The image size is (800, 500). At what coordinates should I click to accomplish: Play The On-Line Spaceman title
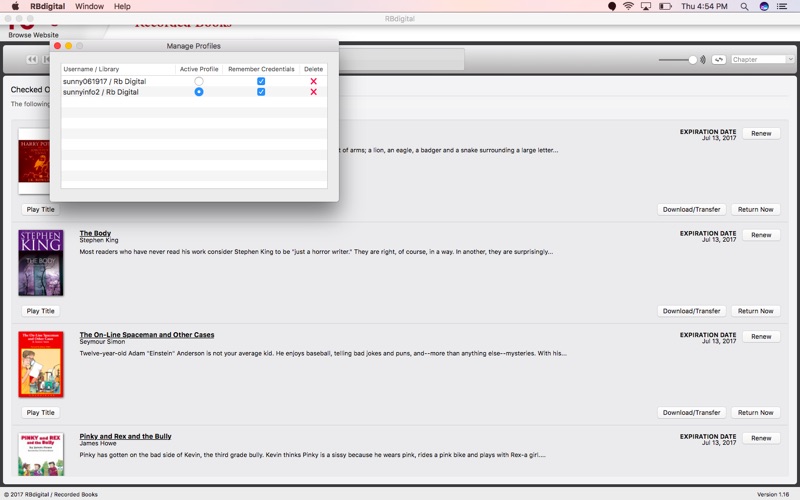pyautogui.click(x=40, y=412)
